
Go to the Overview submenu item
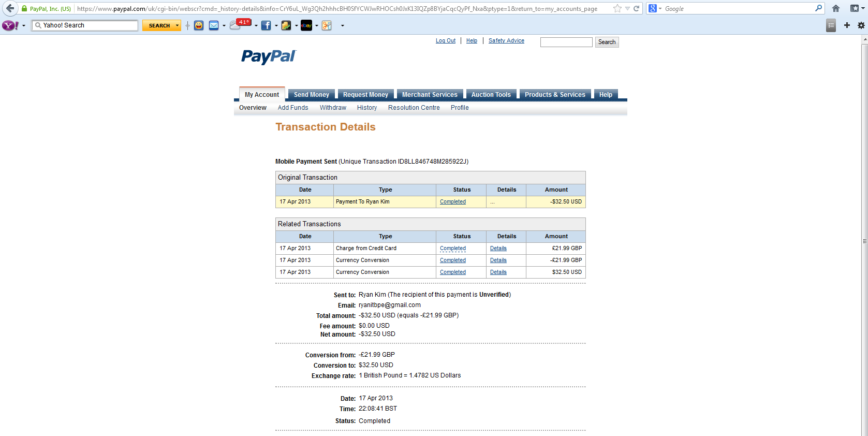pyautogui.click(x=253, y=108)
